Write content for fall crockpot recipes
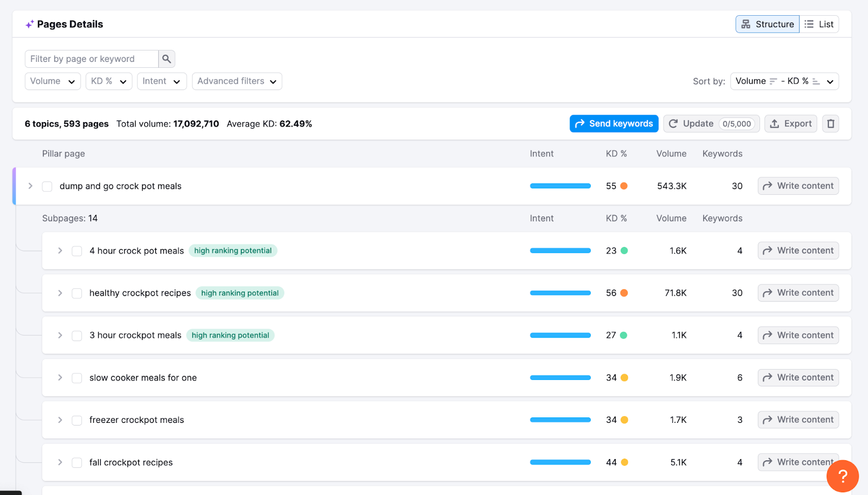This screenshot has height=495, width=868. tap(799, 462)
